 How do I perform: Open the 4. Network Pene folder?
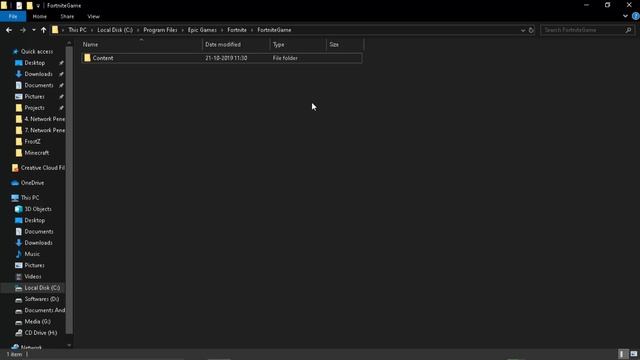click(x=40, y=119)
